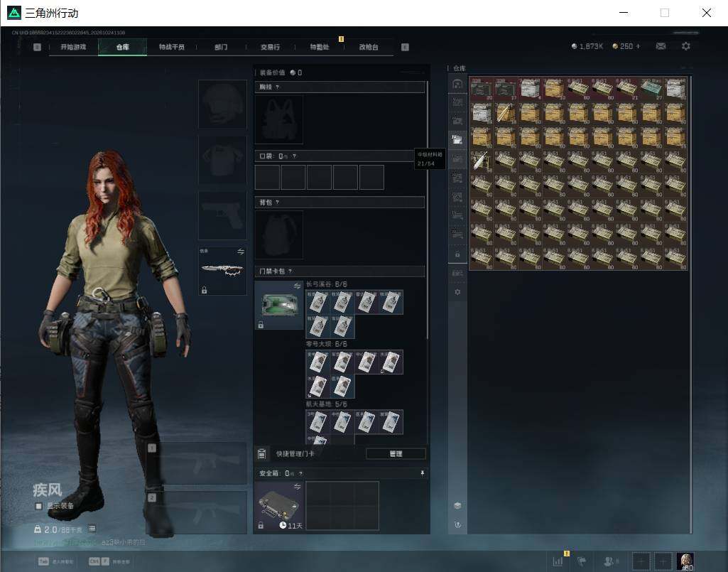Show help for 门禁卡包 section
This screenshot has width=728, height=572.
pos(290,271)
